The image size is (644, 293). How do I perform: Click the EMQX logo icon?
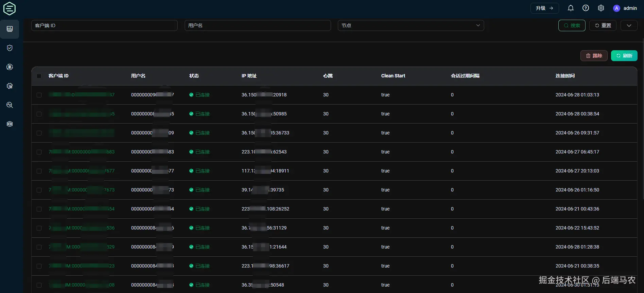pos(10,8)
